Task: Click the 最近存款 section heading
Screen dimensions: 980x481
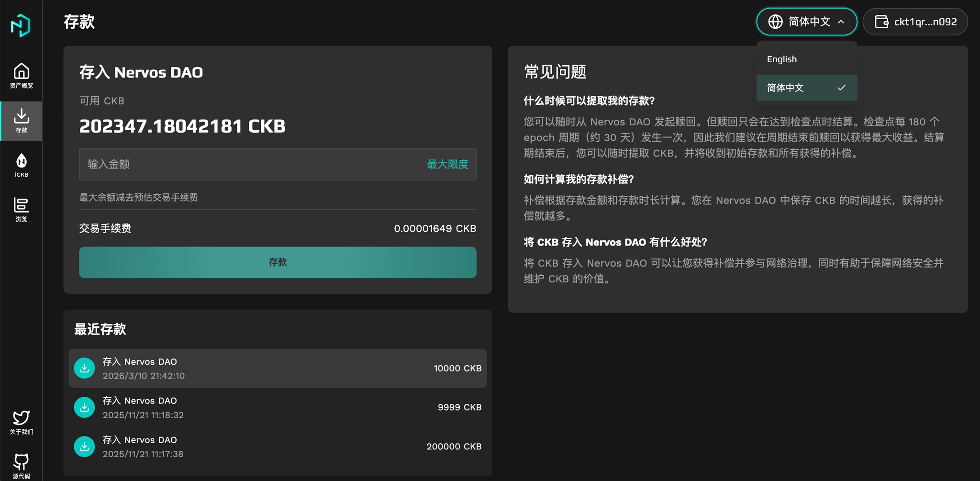Action: (100, 329)
